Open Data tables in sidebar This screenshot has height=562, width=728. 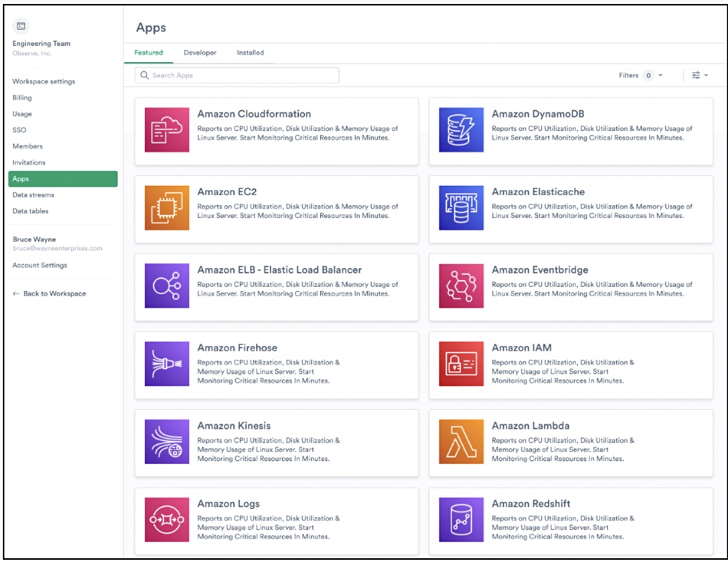tap(30, 211)
